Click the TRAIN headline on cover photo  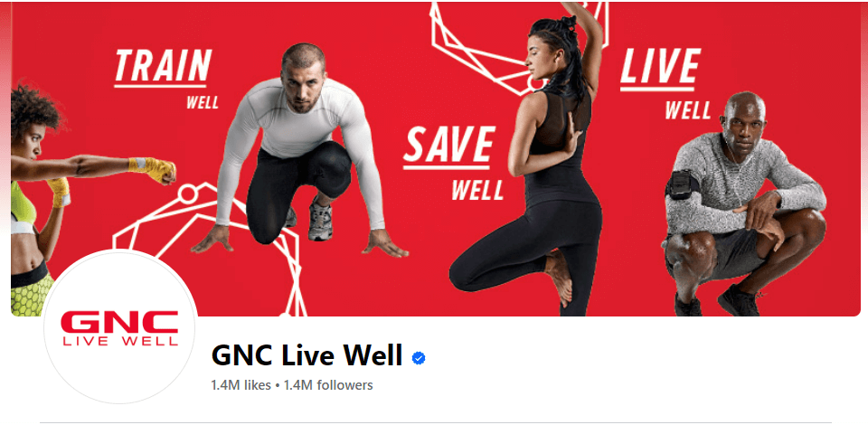(x=163, y=67)
